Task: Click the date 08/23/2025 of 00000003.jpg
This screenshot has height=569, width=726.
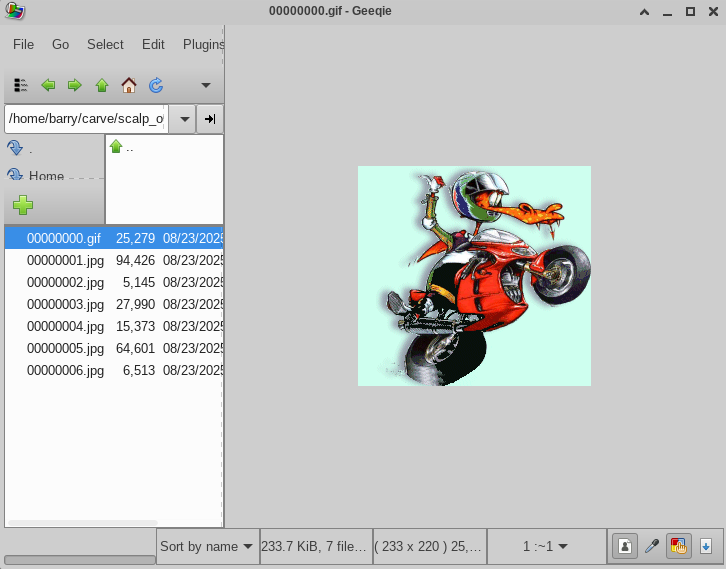Action: pyautogui.click(x=193, y=304)
